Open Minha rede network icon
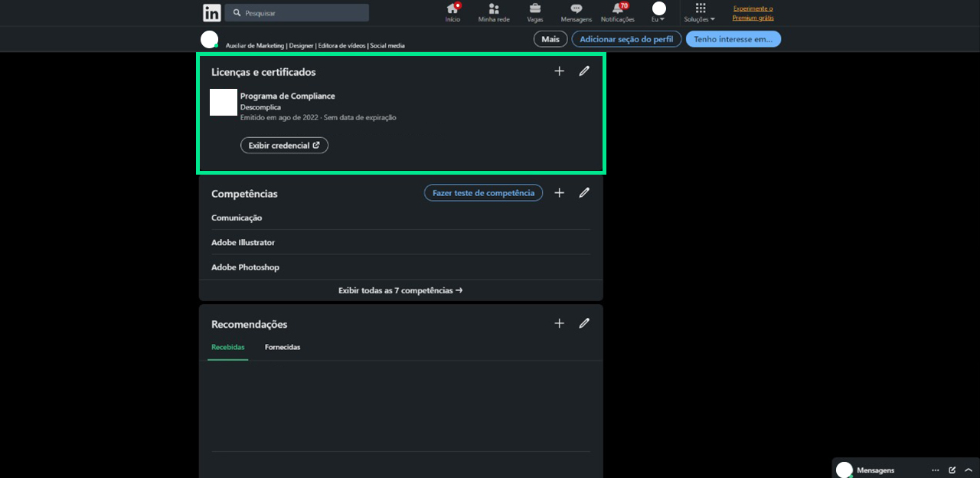 click(x=494, y=9)
